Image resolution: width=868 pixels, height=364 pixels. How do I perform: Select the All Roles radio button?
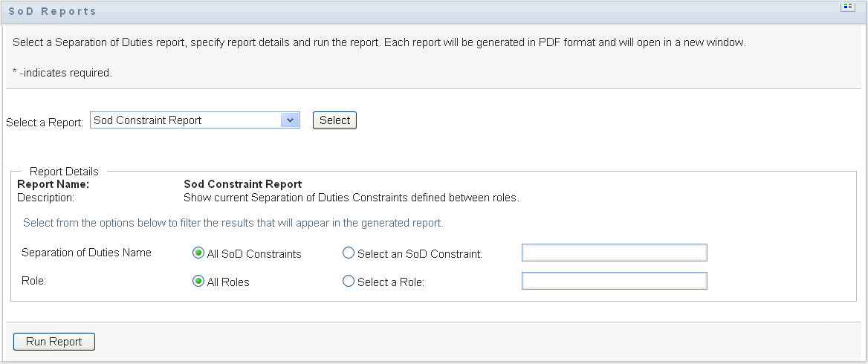[x=198, y=282]
